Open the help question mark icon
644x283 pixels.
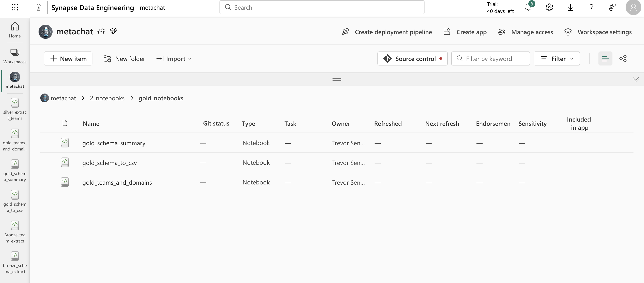click(591, 7)
